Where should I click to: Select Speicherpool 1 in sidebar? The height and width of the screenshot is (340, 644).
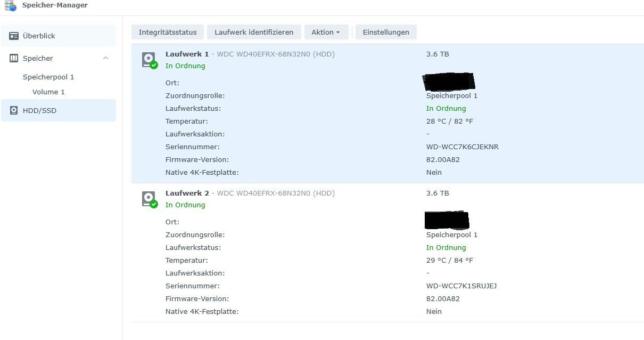[48, 77]
